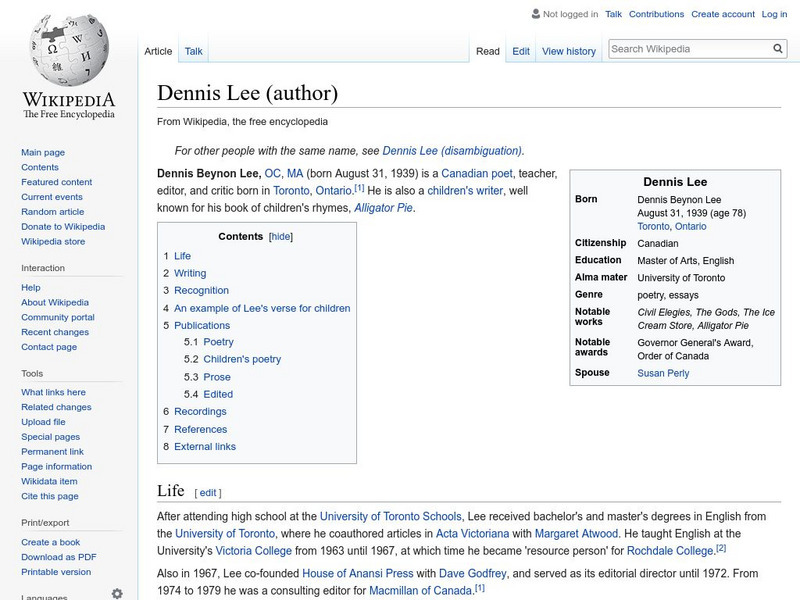Click the Edit tab at the top
This screenshot has width=800, height=600.
point(521,50)
